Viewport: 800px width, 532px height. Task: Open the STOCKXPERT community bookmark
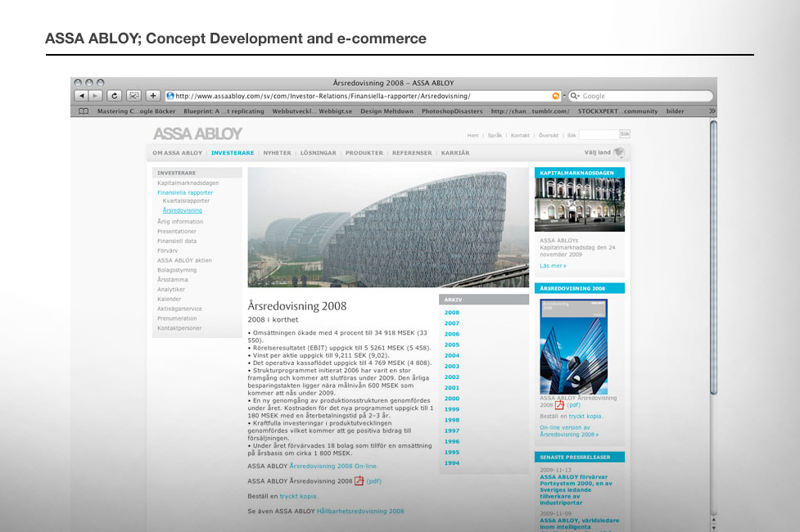click(618, 111)
